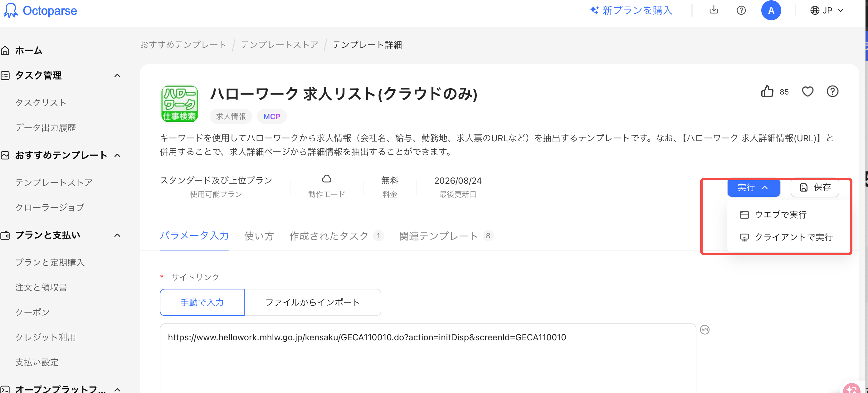Select クライアントで実行 from menu
The width and height of the screenshot is (868, 393).
point(786,237)
